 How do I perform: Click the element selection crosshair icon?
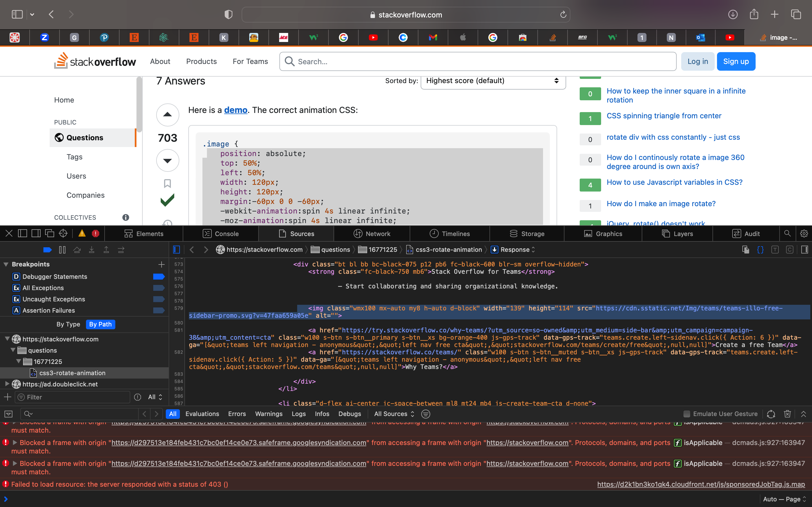coord(63,234)
